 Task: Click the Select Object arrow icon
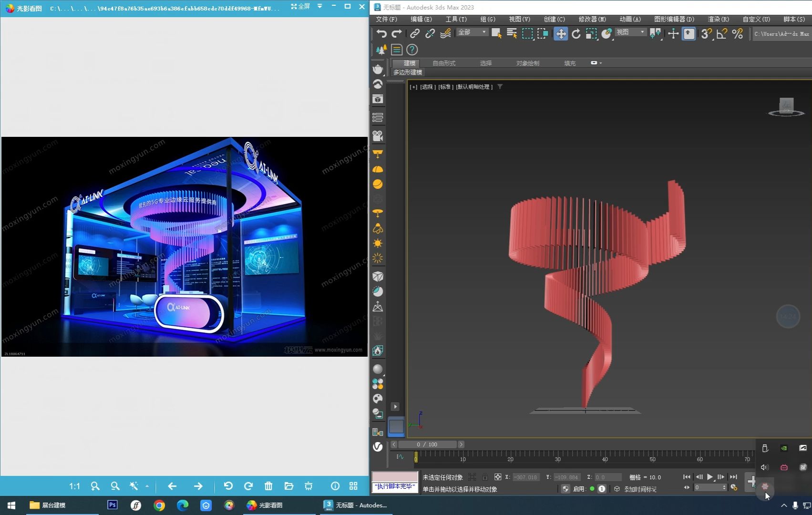click(x=496, y=33)
